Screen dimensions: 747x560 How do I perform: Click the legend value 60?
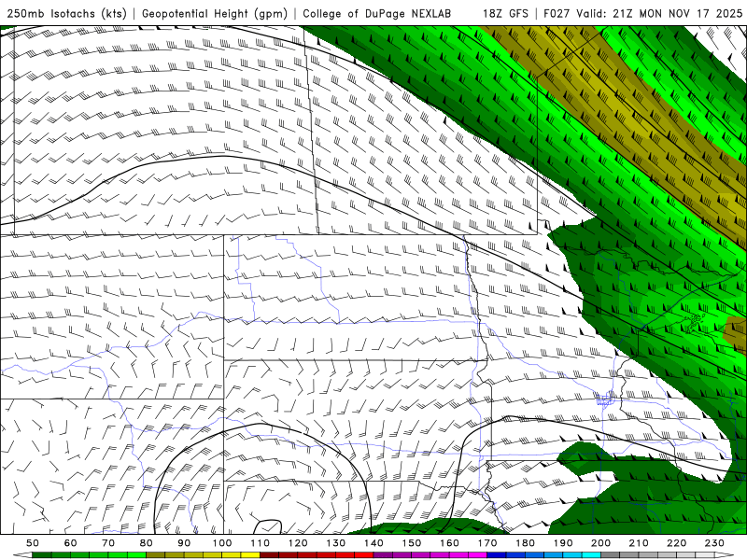pos(70,543)
